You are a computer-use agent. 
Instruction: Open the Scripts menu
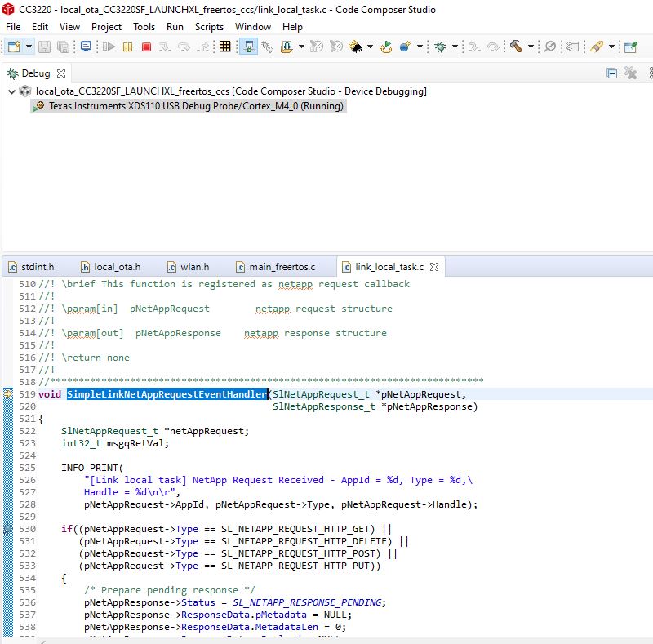[x=209, y=26]
